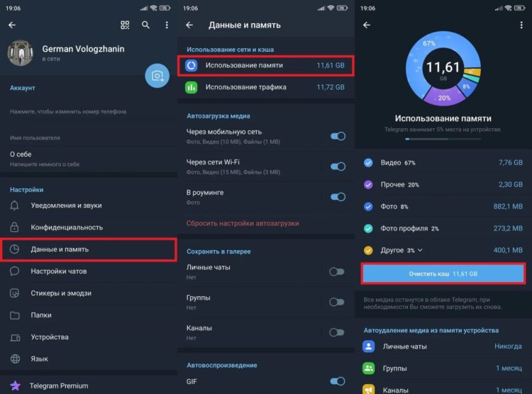Tap the sticker face icon

14,293
